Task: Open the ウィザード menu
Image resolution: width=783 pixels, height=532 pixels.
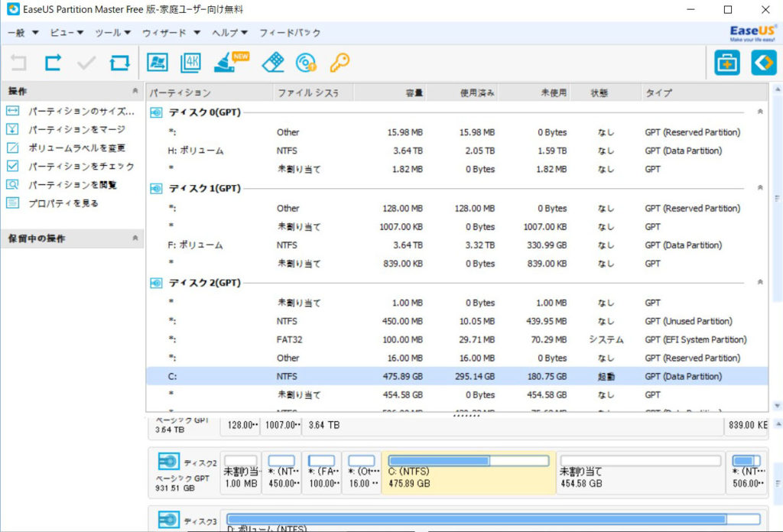Action: pyautogui.click(x=171, y=33)
